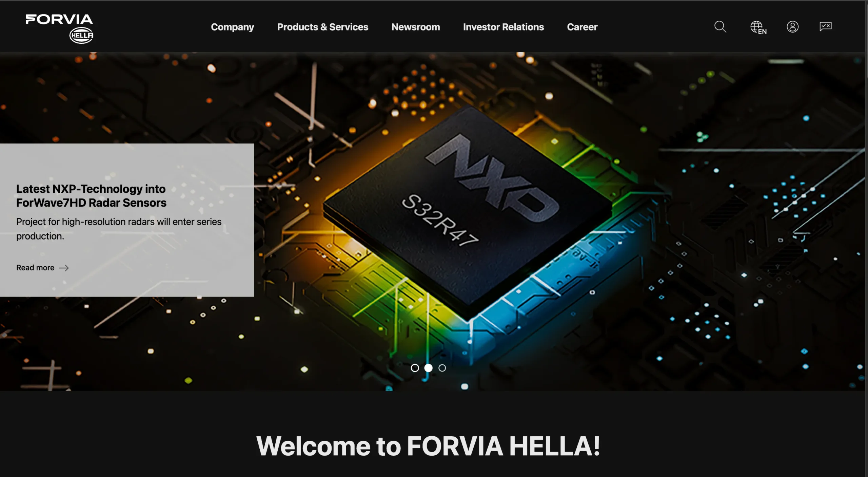Expand the Products & Services menu

click(322, 27)
